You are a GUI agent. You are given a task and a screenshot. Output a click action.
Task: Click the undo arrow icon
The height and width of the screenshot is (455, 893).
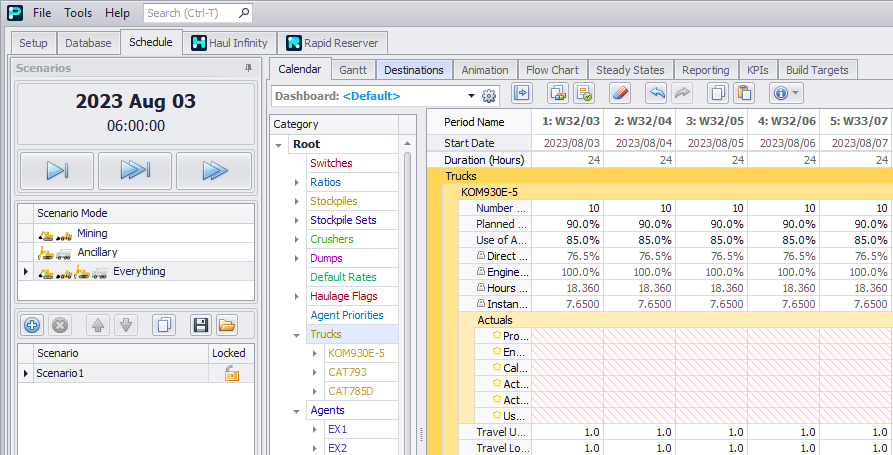click(656, 94)
